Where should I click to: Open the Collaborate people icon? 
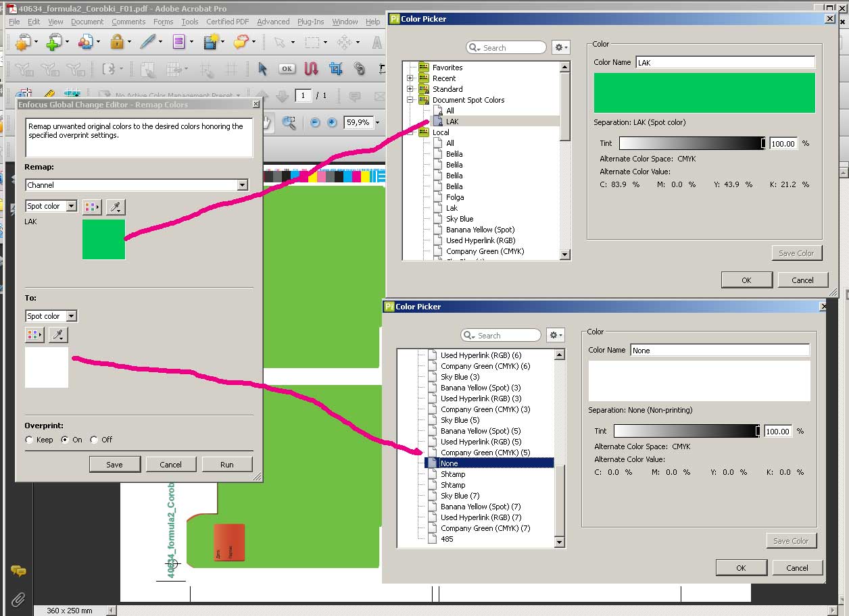85,43
